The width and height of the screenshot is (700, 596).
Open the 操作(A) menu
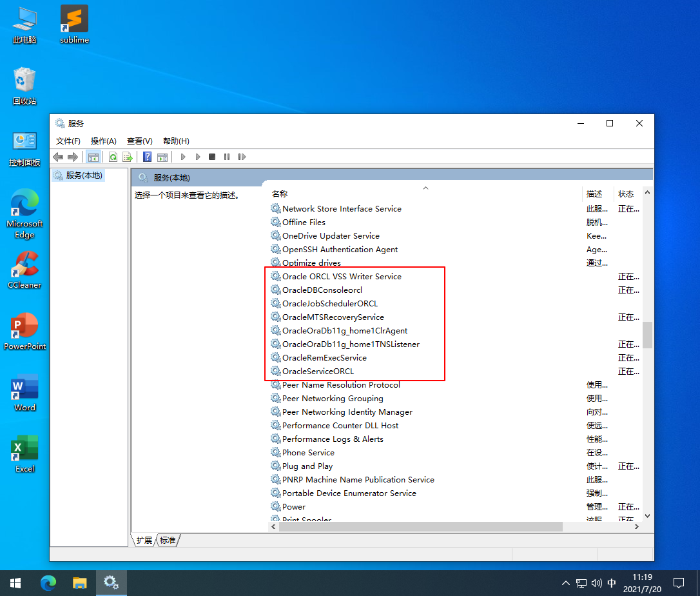click(104, 141)
